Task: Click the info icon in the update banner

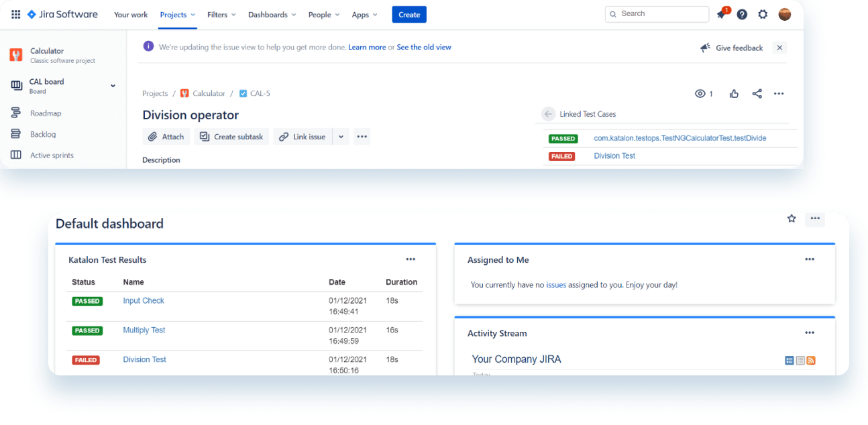Action: [148, 47]
